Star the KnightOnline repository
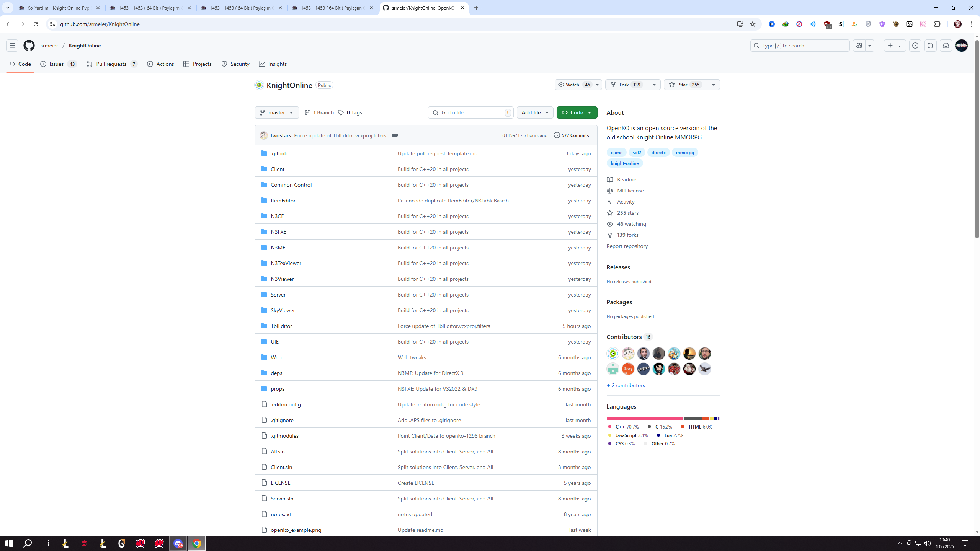Image resolution: width=980 pixels, height=551 pixels. (685, 85)
